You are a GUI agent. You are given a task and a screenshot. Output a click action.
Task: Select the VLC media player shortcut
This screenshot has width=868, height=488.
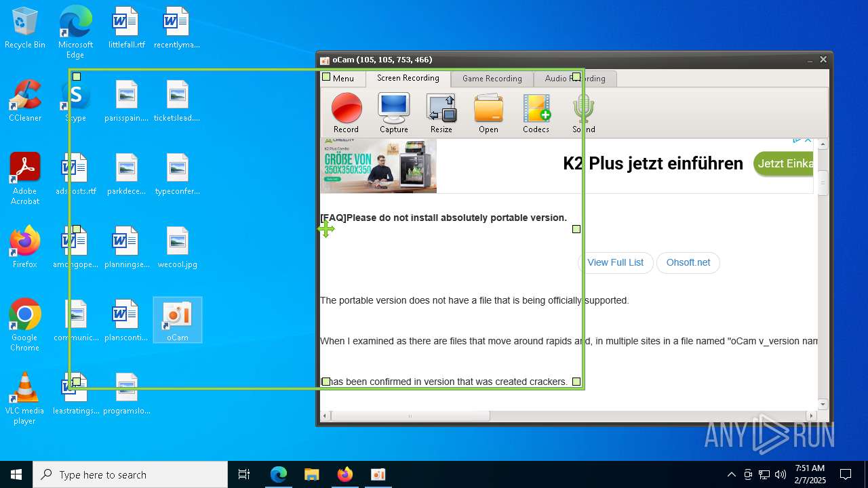pyautogui.click(x=25, y=399)
